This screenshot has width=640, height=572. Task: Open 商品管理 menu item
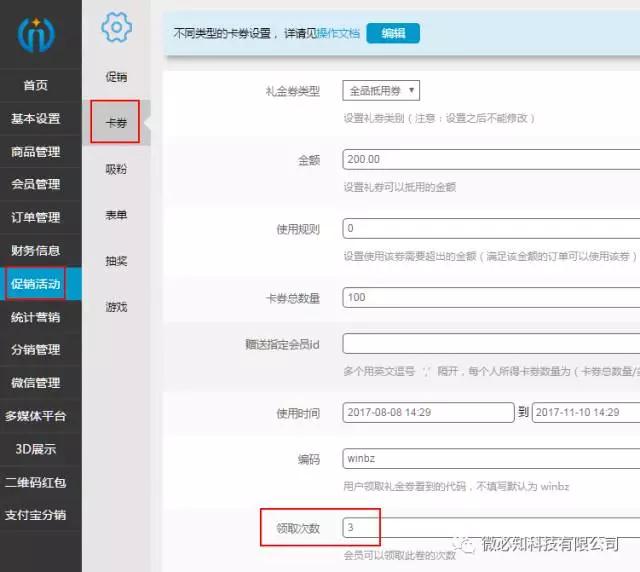pos(36,152)
